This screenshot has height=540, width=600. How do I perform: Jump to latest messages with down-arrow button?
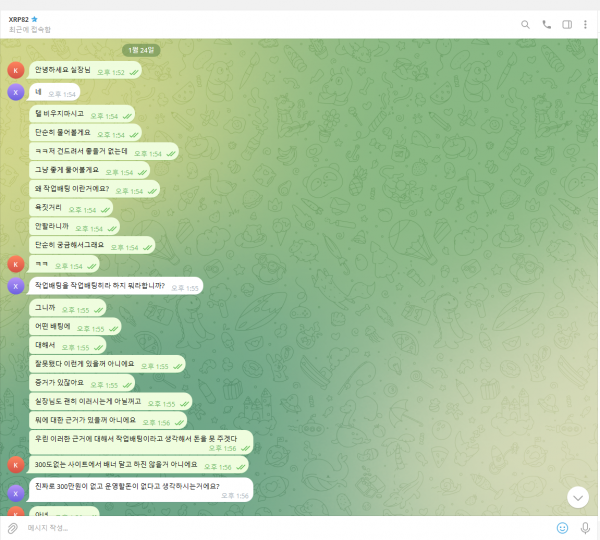pos(577,496)
